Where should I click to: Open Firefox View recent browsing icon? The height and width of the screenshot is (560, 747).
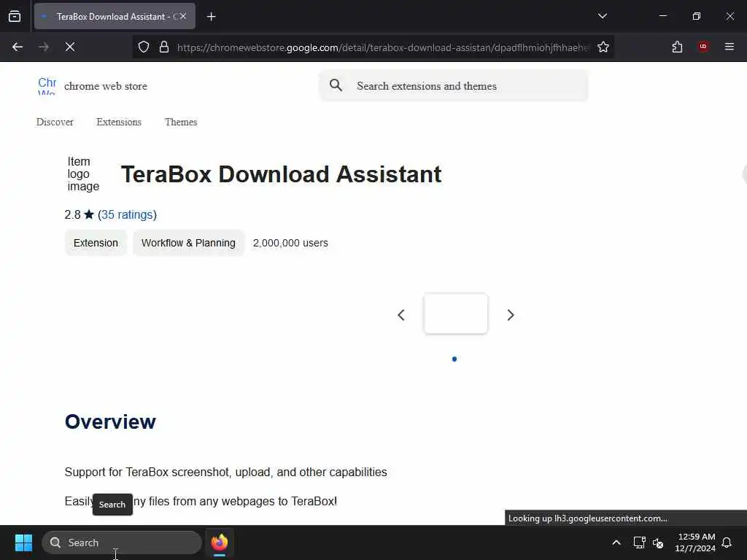[15, 16]
